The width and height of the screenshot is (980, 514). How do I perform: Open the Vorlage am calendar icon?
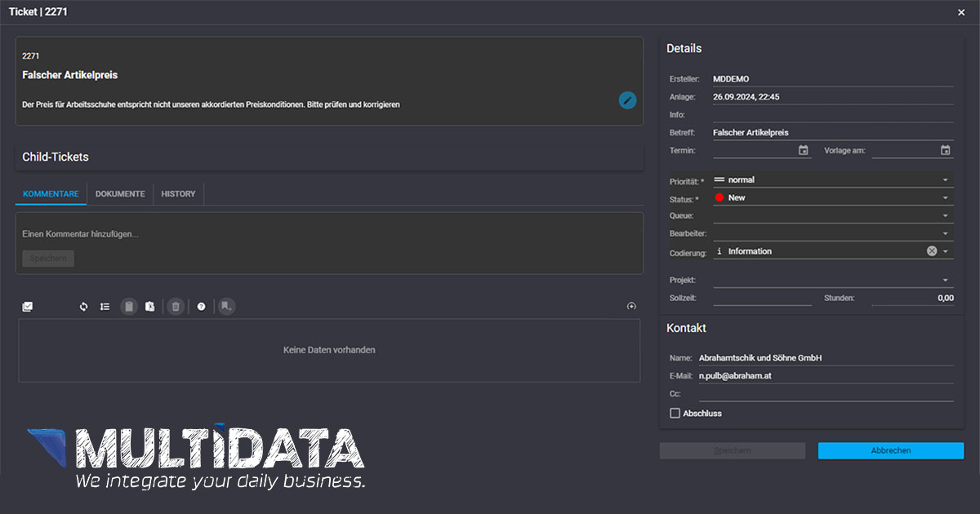(945, 150)
